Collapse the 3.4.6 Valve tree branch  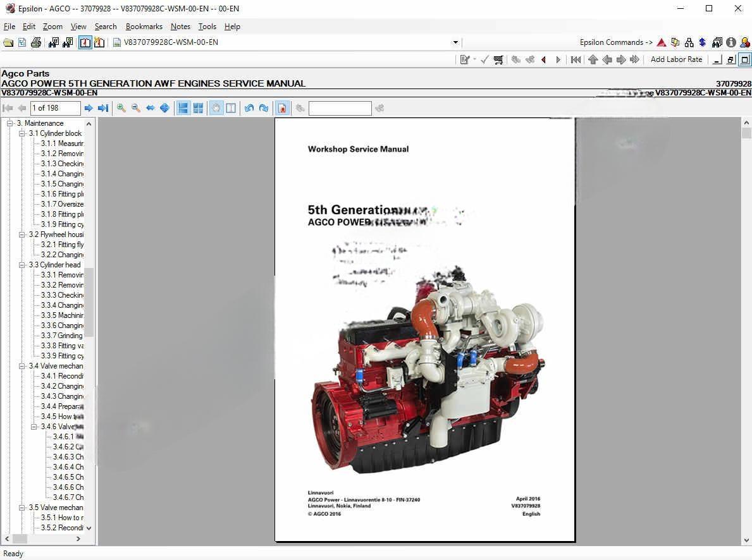coord(33,427)
